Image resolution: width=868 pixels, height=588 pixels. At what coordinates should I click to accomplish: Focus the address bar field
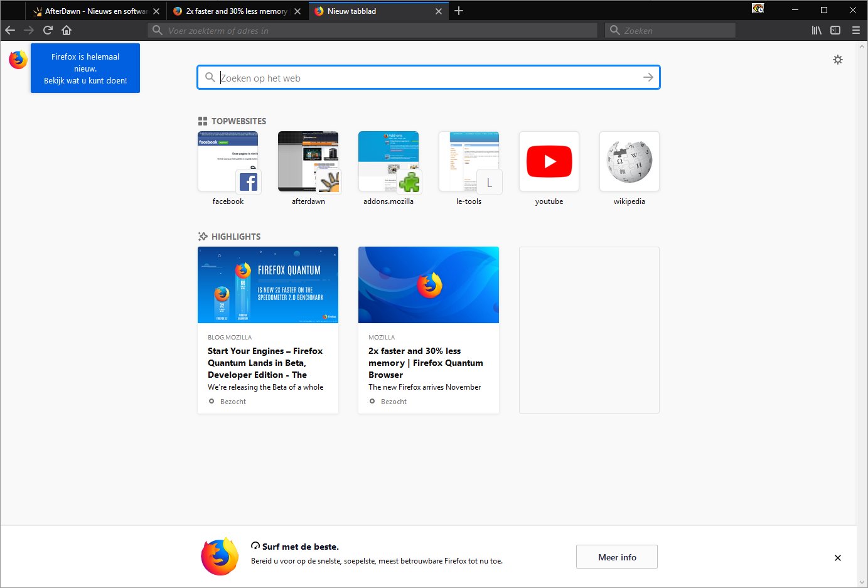(x=373, y=30)
